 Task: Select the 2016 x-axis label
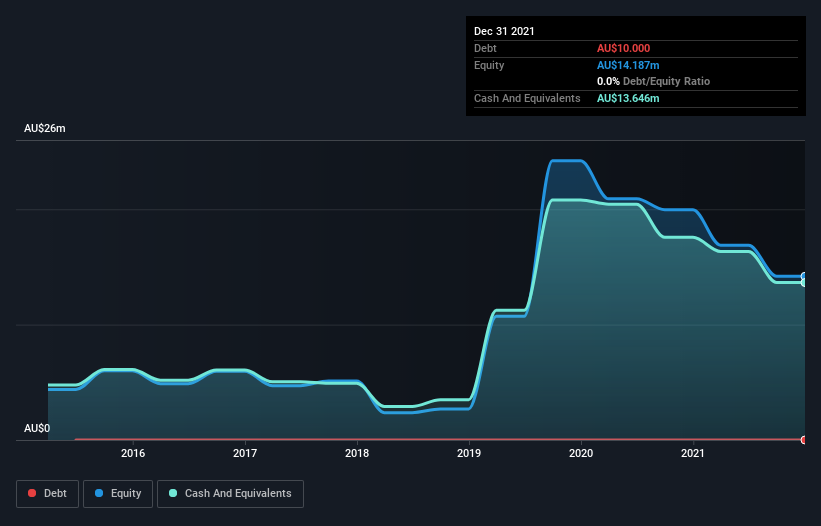(133, 453)
